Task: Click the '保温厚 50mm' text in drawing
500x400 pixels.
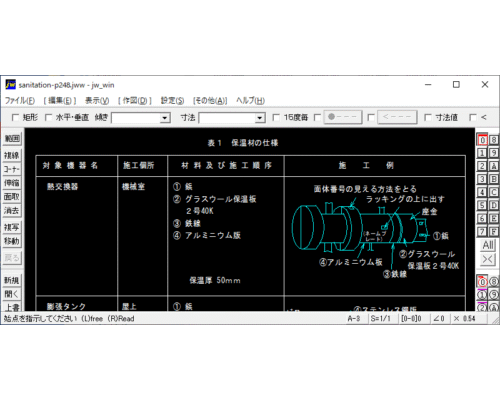Action: [215, 280]
